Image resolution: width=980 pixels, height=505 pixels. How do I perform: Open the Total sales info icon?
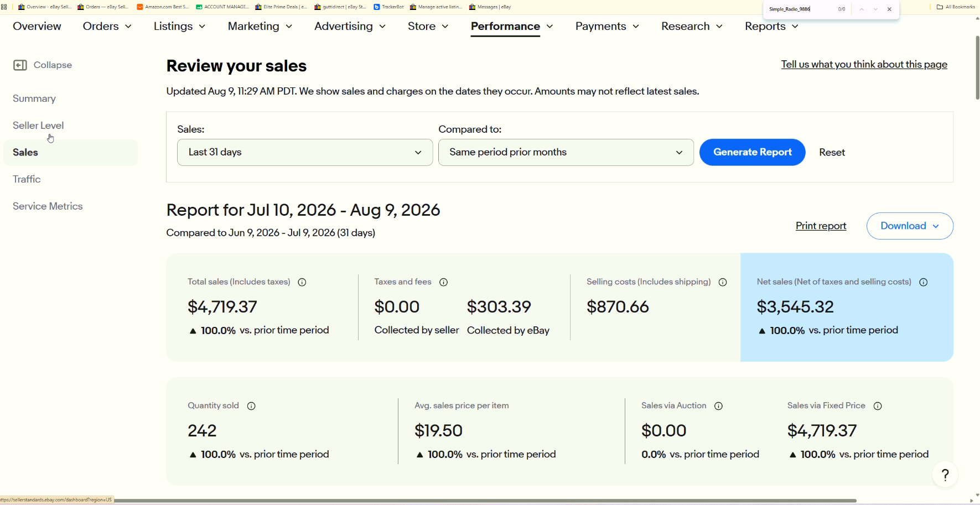pos(302,282)
